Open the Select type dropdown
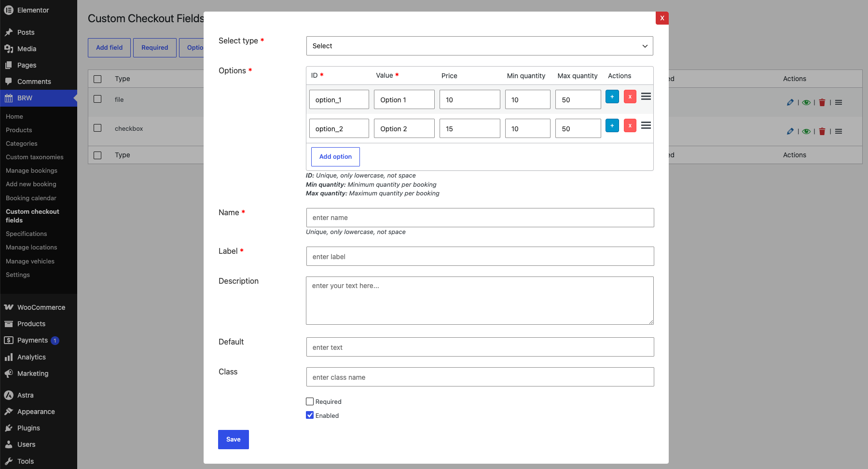868x469 pixels. click(x=480, y=46)
